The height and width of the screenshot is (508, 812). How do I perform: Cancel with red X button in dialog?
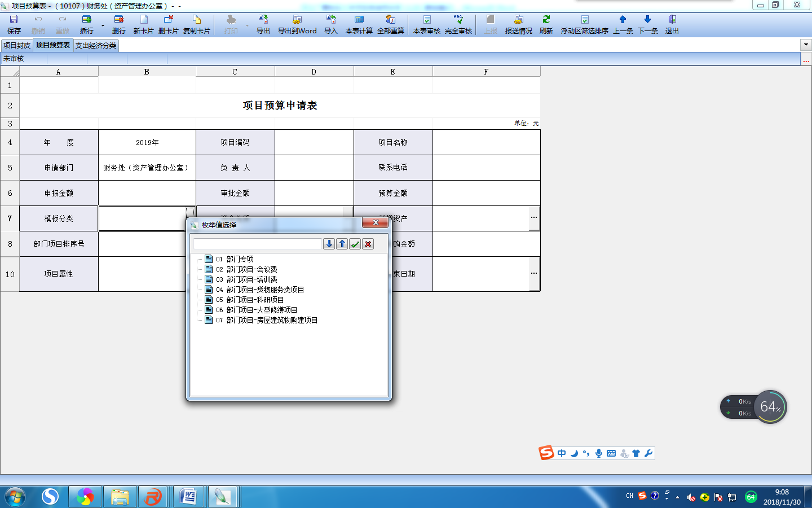(368, 244)
